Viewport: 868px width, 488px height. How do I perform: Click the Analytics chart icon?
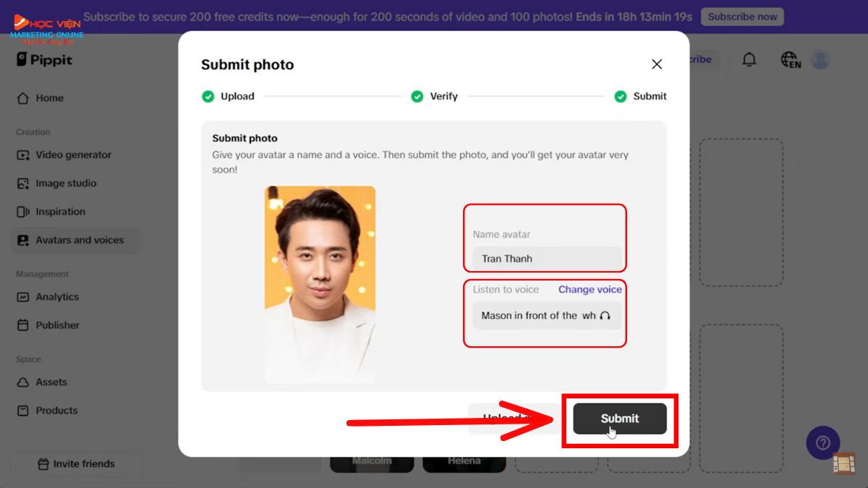click(x=23, y=297)
